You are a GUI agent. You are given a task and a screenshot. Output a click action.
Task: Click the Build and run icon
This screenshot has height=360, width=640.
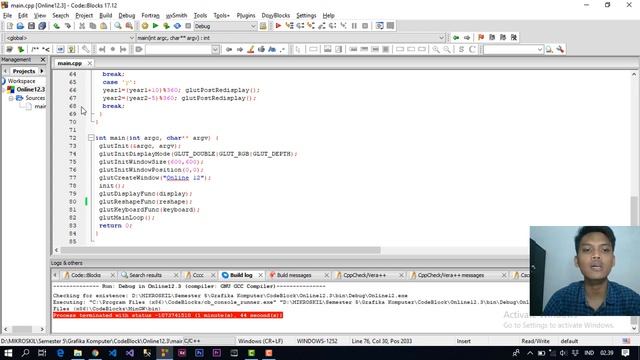(166, 26)
